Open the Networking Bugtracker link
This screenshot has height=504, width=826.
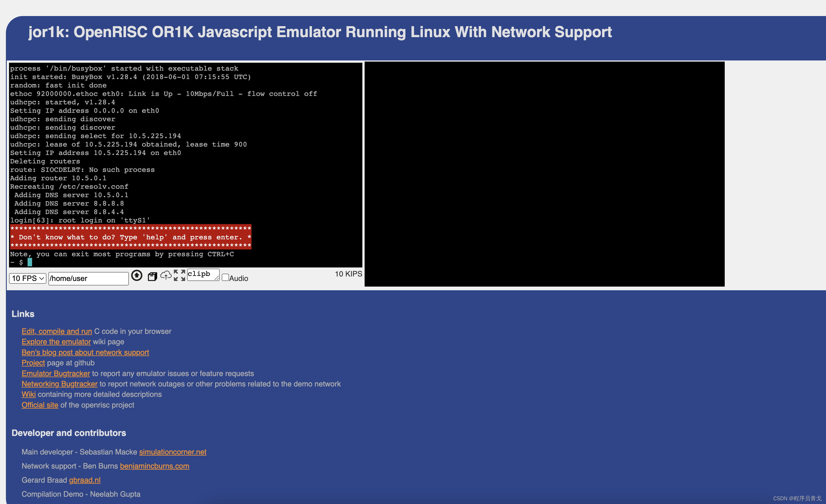59,384
